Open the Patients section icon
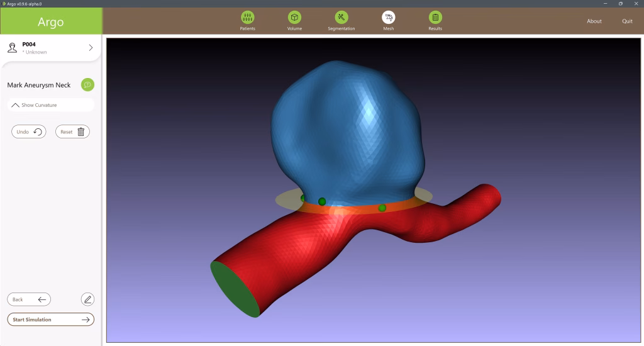Screen dimensions: 644x346 point(247,17)
